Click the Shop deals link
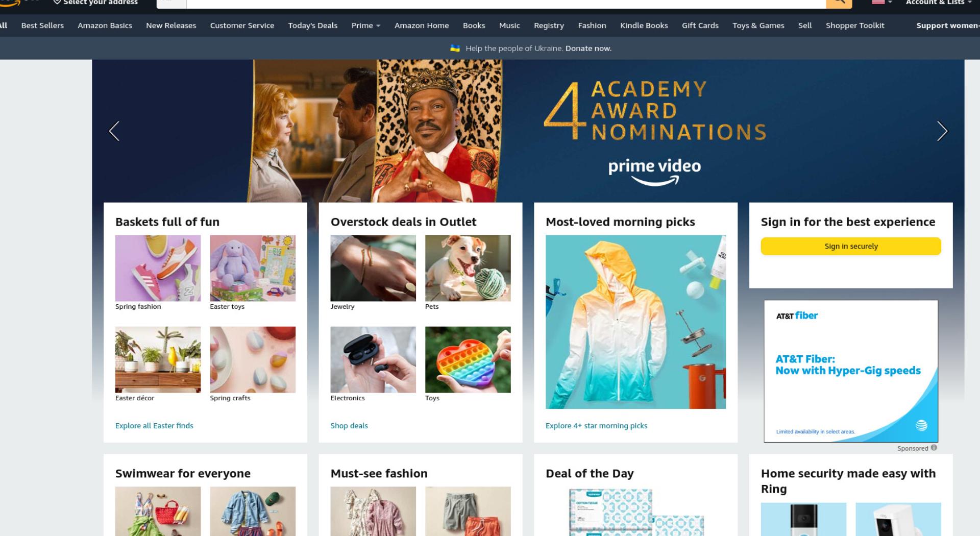 [349, 426]
